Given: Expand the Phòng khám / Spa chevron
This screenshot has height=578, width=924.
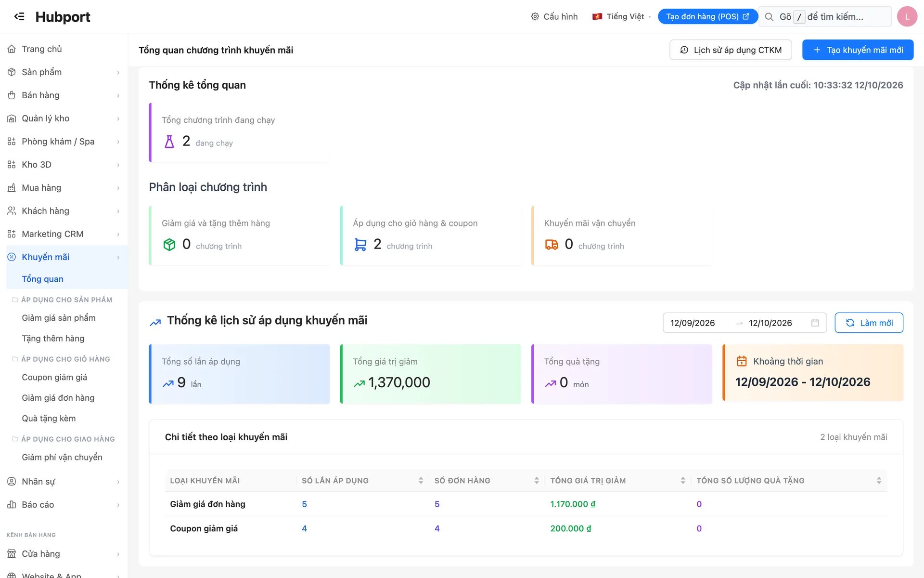Looking at the screenshot, I should coord(118,142).
